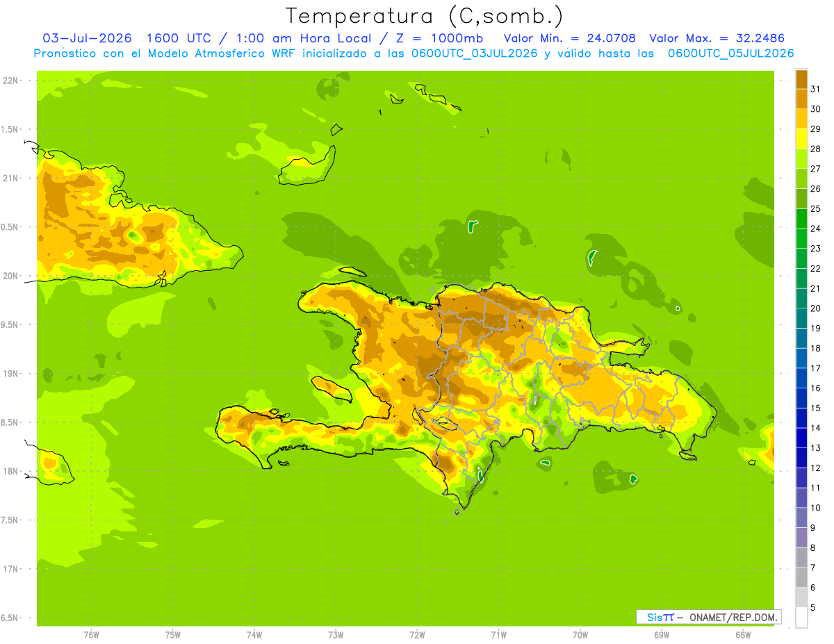
Task: Click color scale label 31
Action: 816,89
